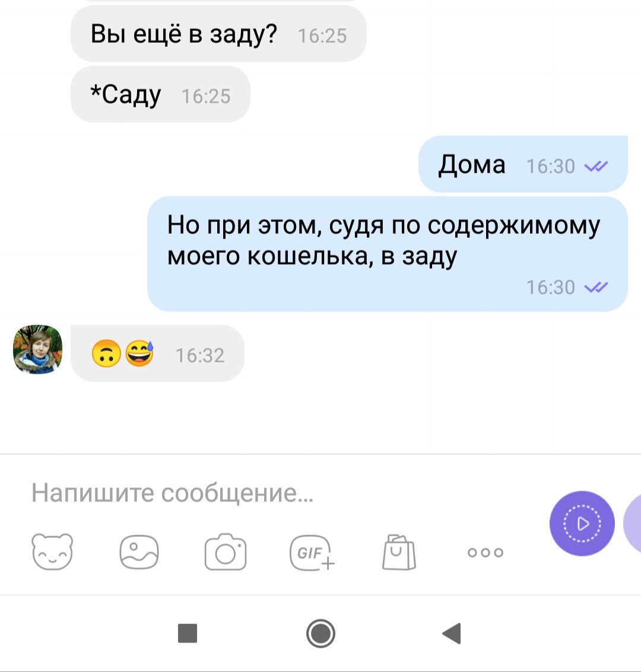Show more attachment options
Viewport: 641px width, 672px height.
tap(485, 552)
